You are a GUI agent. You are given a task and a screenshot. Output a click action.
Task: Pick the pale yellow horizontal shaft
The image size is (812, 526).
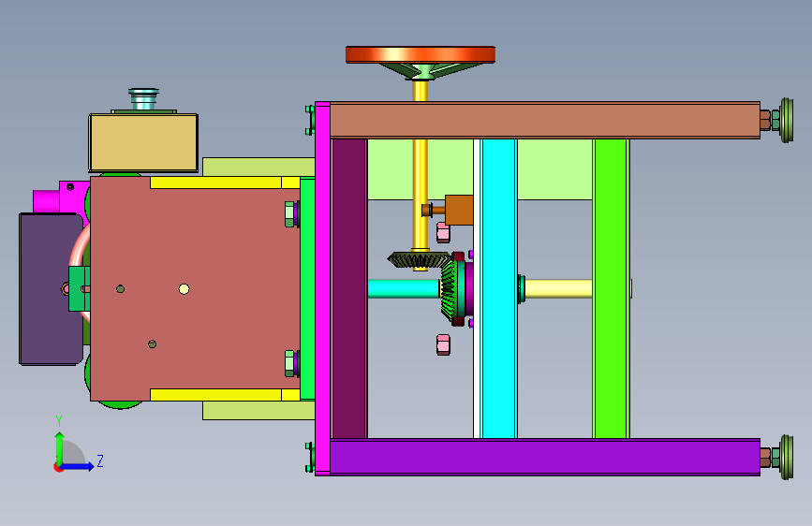(x=559, y=288)
